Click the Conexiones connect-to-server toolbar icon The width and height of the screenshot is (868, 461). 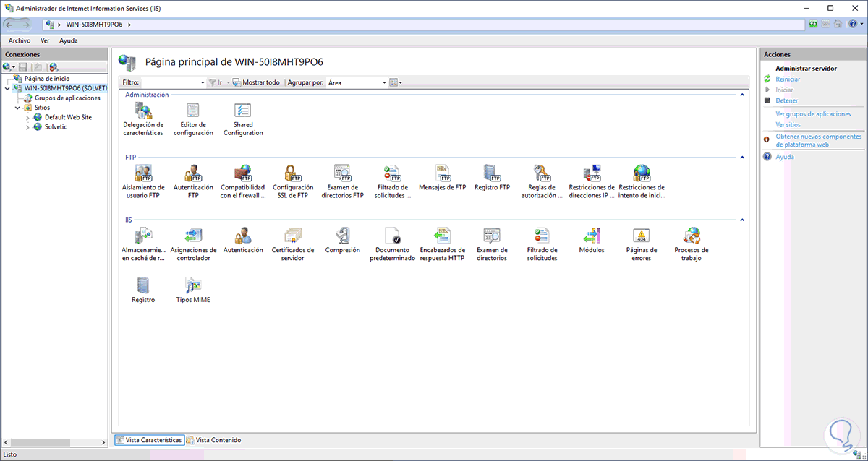tap(8, 66)
